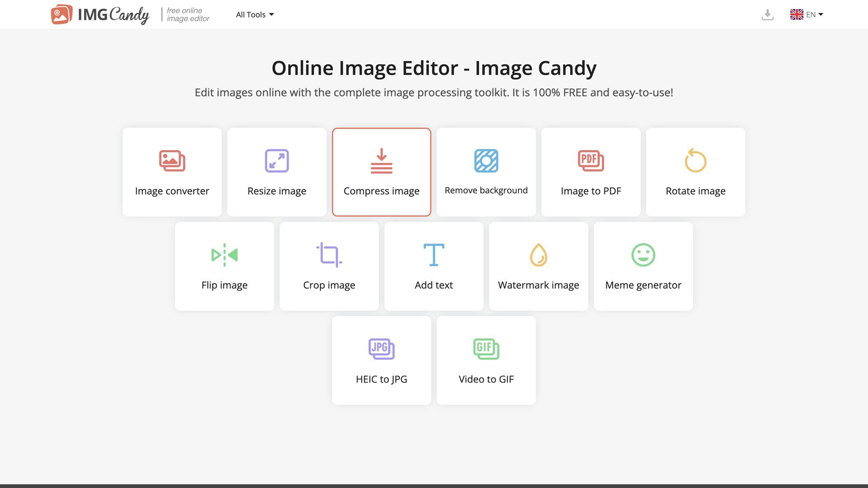Click the HEIC to JPG converter icon

[x=381, y=349]
